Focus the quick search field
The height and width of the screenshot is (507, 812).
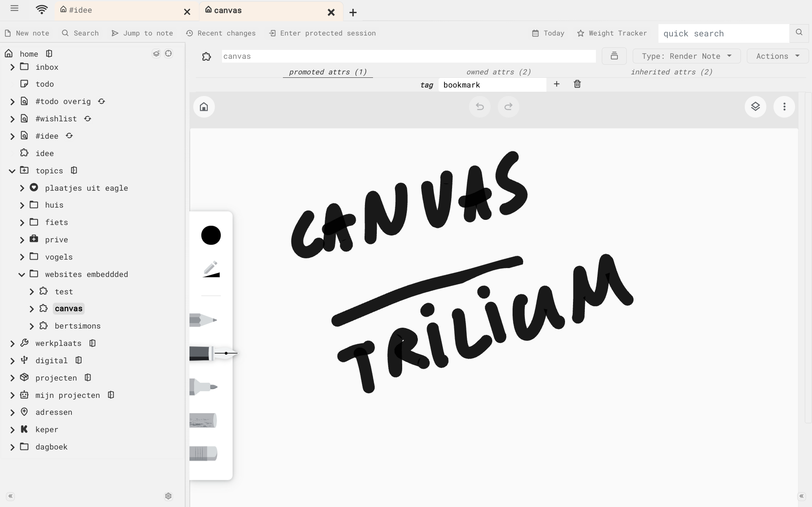point(724,33)
